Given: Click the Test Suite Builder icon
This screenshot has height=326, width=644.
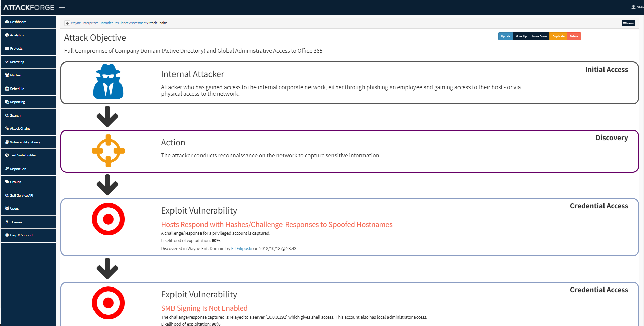Looking at the screenshot, I should [x=7, y=155].
